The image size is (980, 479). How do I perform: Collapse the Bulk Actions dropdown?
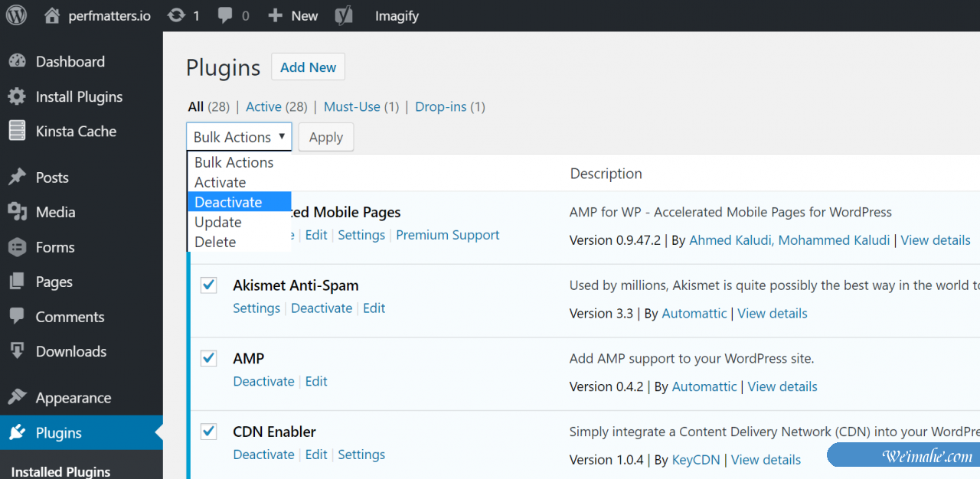(x=238, y=137)
